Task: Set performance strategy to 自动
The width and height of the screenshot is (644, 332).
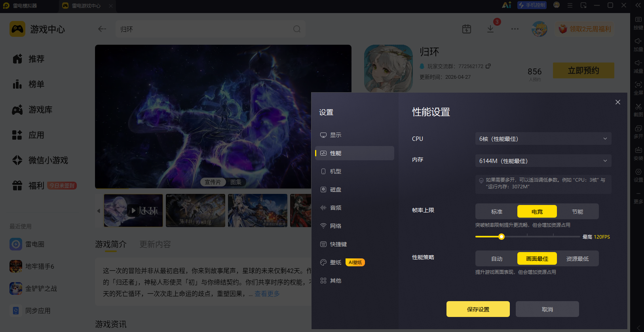Action: click(x=497, y=259)
